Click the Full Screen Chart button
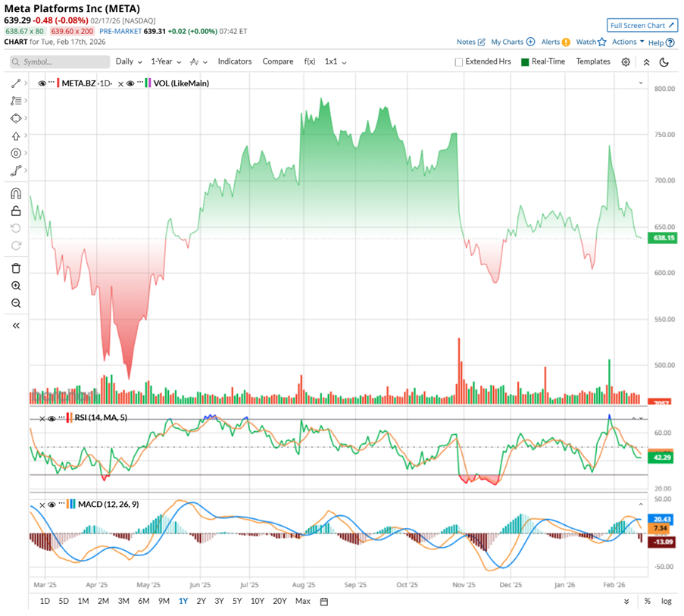The width and height of the screenshot is (684, 616). (642, 25)
